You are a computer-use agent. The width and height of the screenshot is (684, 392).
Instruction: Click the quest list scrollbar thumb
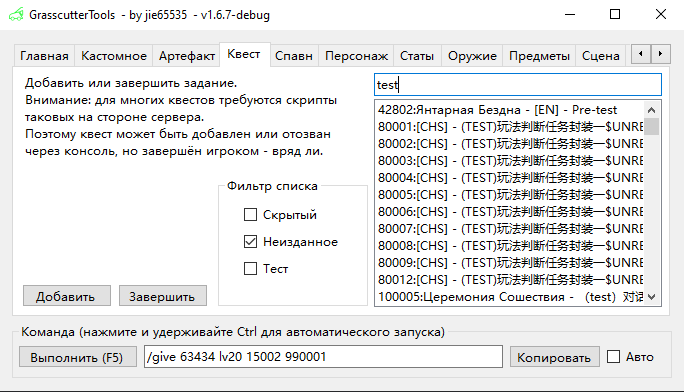point(652,127)
